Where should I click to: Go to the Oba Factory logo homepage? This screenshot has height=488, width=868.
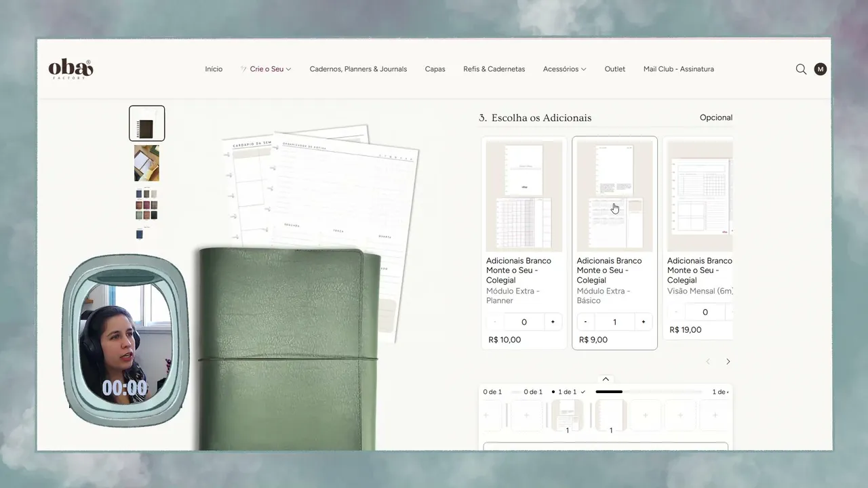pyautogui.click(x=71, y=69)
